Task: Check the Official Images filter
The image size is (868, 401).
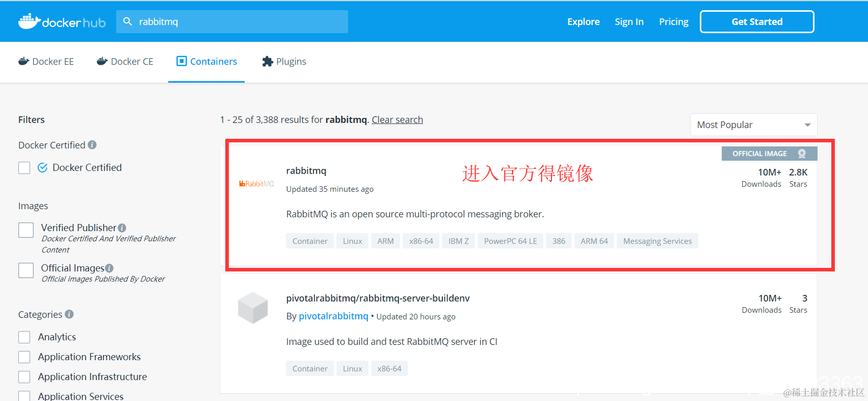Action: coord(26,270)
